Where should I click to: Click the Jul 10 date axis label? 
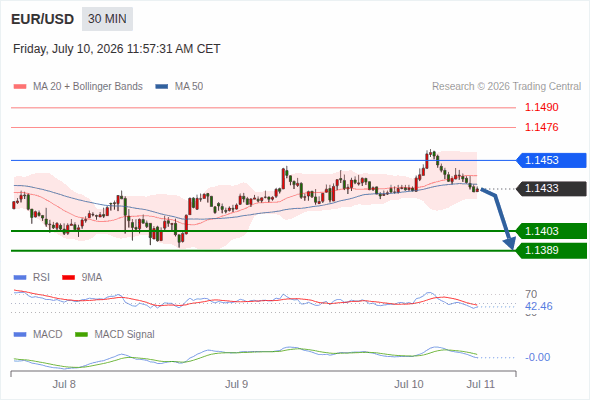409,384
